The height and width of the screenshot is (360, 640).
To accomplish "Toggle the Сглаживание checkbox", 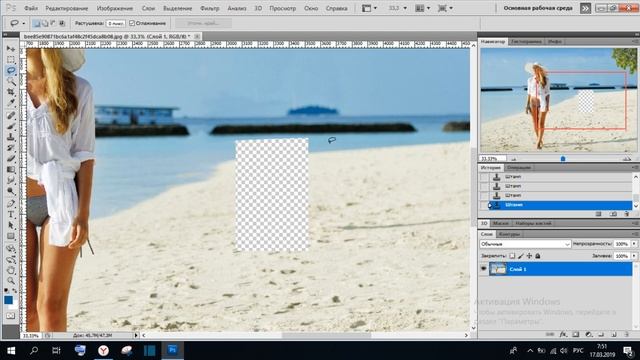I will (132, 23).
